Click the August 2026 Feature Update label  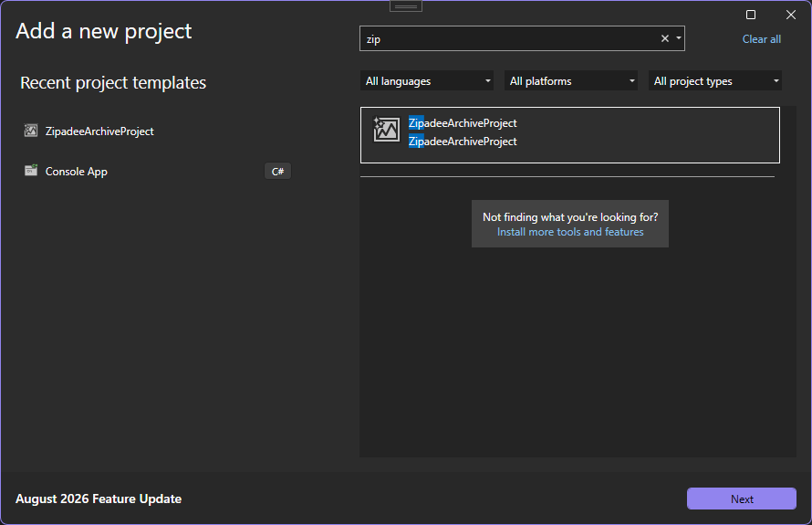99,499
